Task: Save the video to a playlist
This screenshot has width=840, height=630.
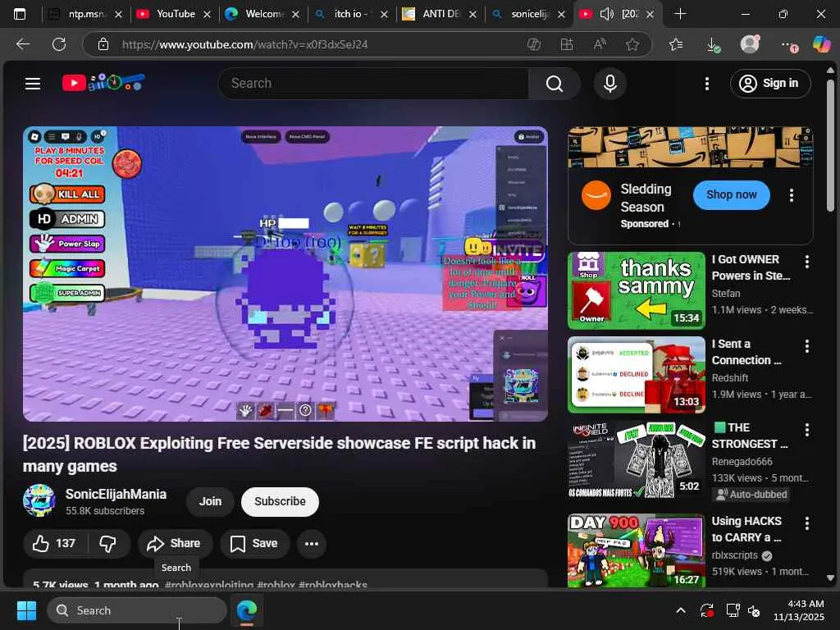Action: pos(254,543)
